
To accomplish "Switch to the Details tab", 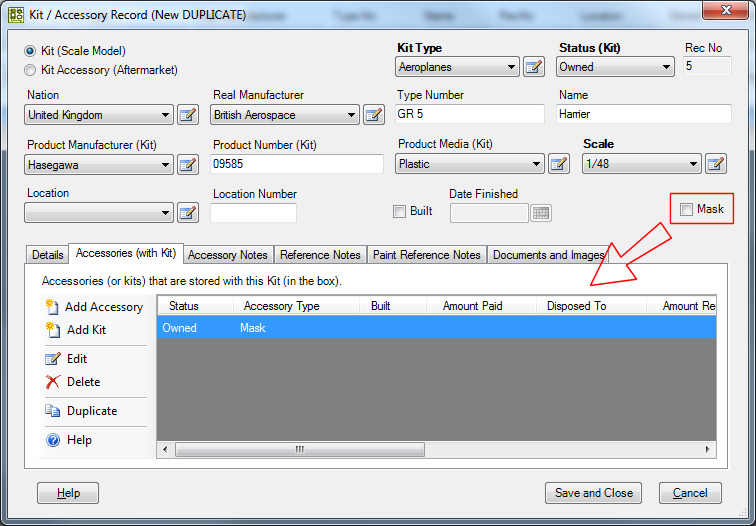I will 47,255.
